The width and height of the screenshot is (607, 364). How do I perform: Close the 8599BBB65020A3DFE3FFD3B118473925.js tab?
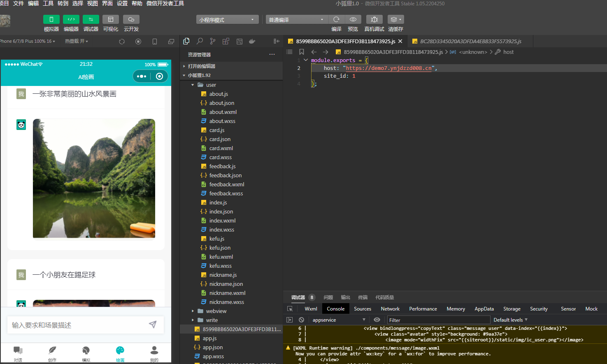pyautogui.click(x=400, y=41)
